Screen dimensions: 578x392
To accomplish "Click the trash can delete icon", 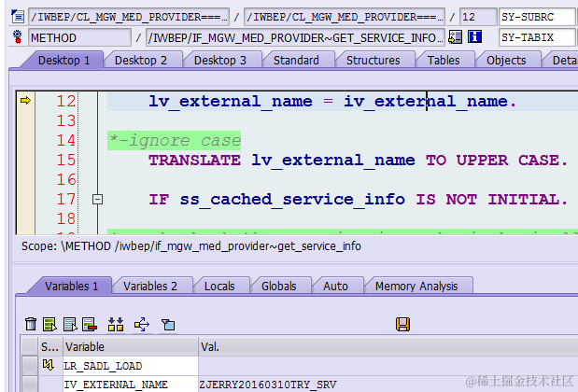I will (x=31, y=324).
